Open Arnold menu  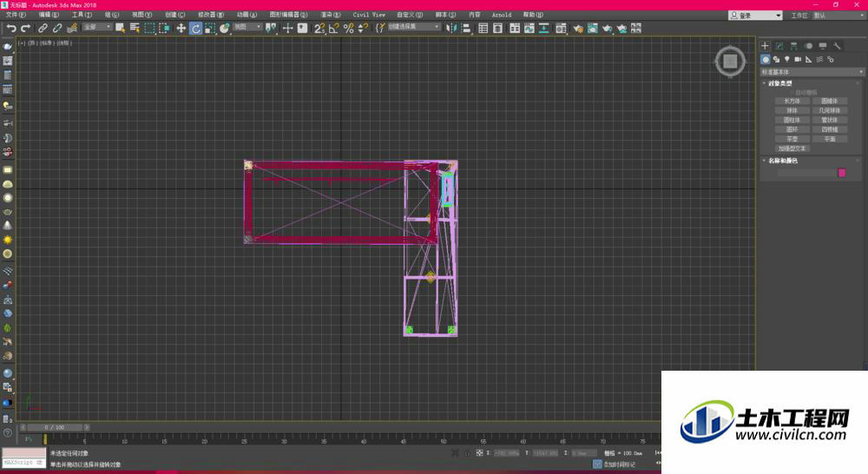tap(502, 15)
